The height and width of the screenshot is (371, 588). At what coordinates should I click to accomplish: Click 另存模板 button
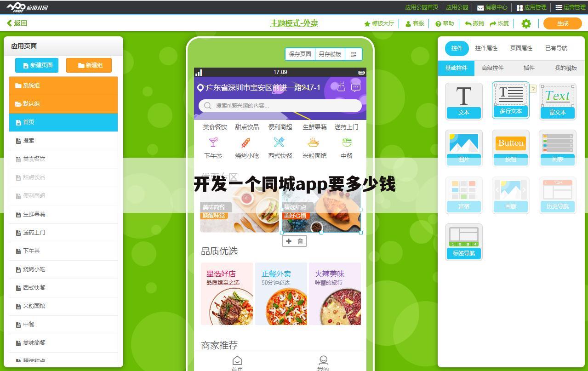330,54
